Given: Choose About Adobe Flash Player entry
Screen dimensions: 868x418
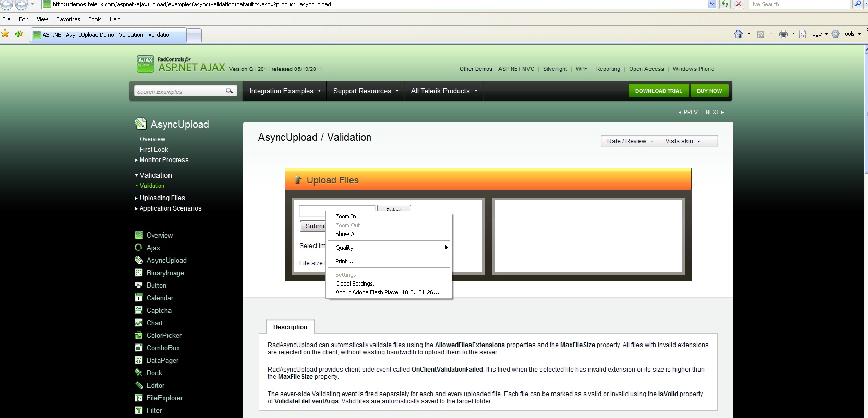Looking at the screenshot, I should point(389,292).
